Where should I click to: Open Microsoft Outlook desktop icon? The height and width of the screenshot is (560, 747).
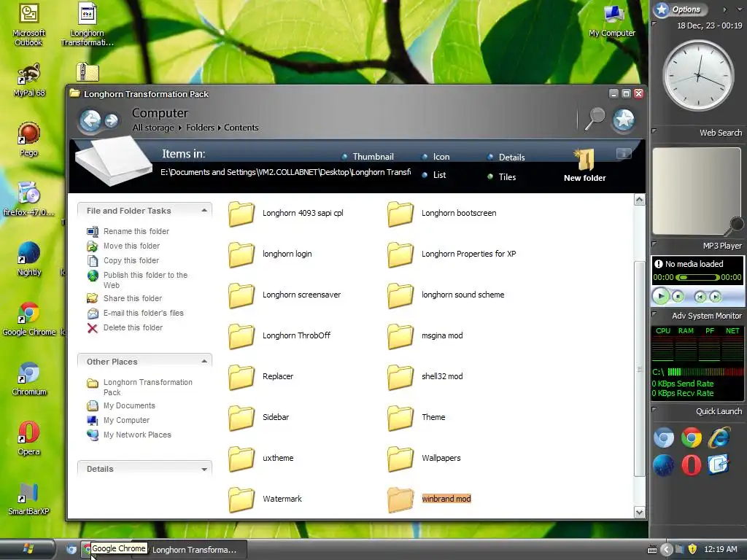(28, 25)
